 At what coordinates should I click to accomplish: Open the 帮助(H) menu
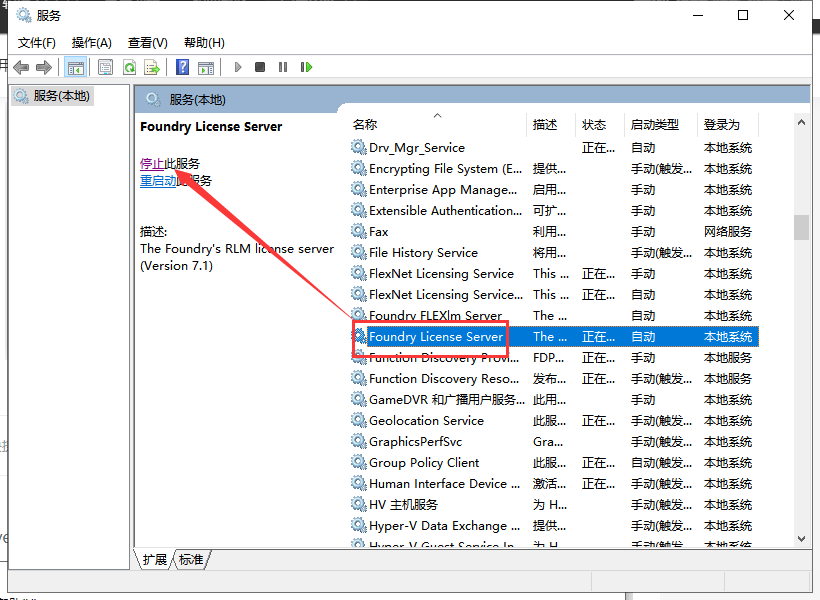click(x=204, y=43)
